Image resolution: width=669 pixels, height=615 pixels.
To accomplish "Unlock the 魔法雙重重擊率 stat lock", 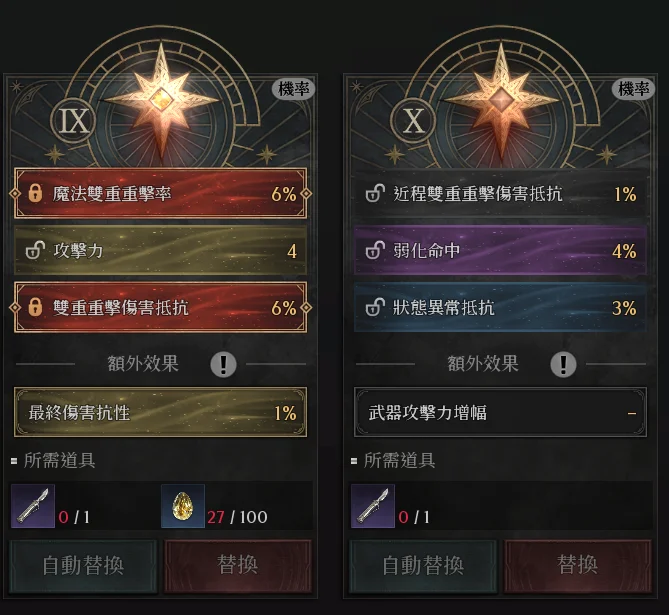I will click(35, 193).
